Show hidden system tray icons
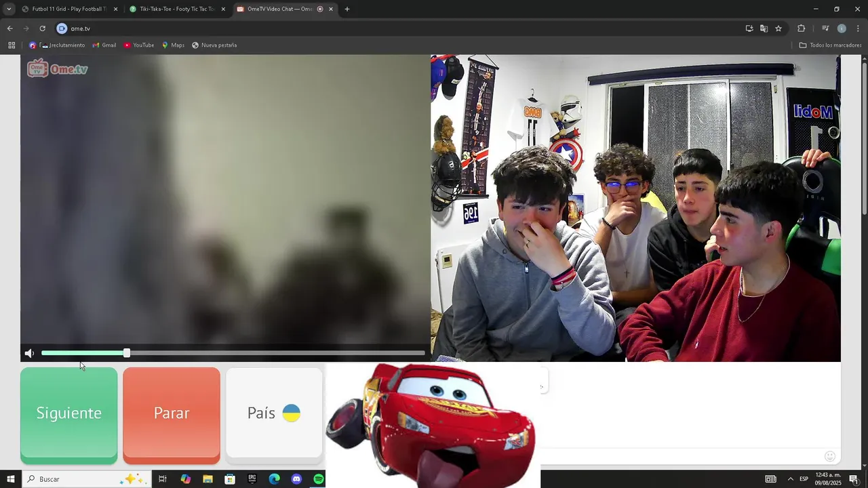Image resolution: width=868 pixels, height=488 pixels. pyautogui.click(x=790, y=479)
